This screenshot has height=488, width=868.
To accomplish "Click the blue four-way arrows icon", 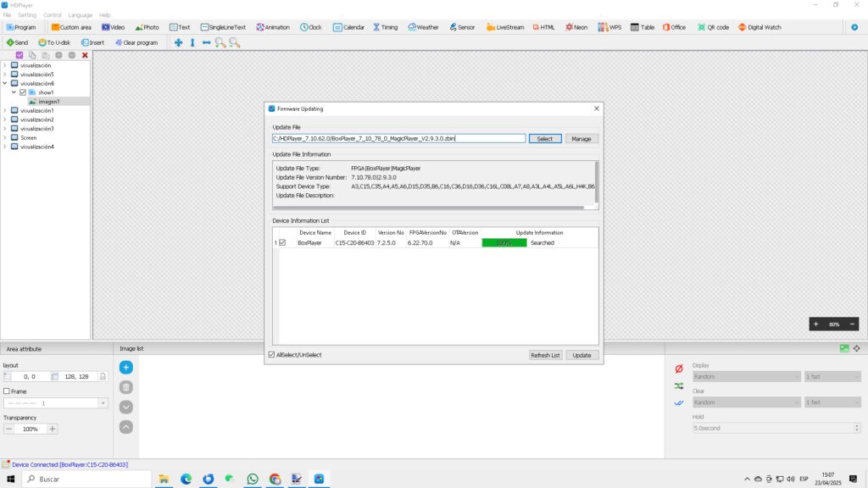I will coord(178,42).
